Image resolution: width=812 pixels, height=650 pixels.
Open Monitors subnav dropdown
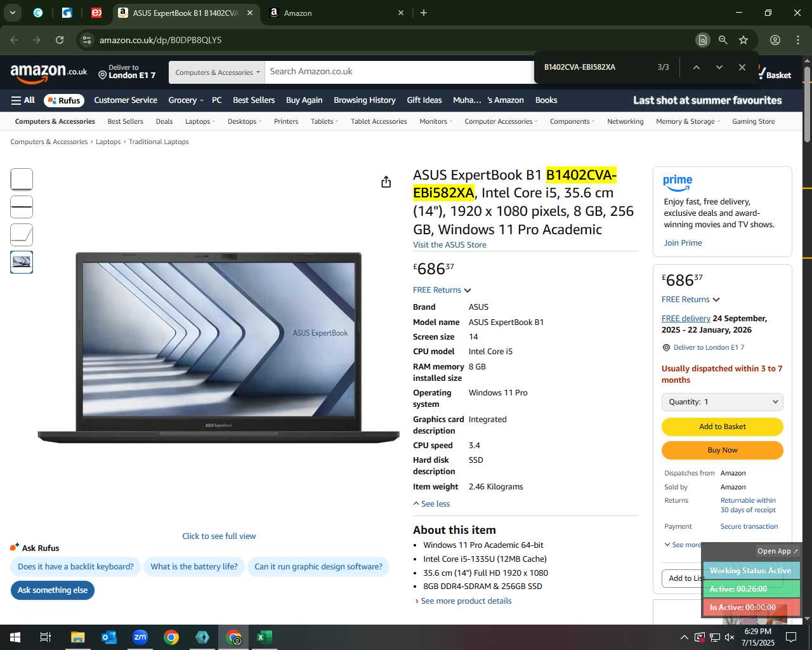(x=436, y=121)
